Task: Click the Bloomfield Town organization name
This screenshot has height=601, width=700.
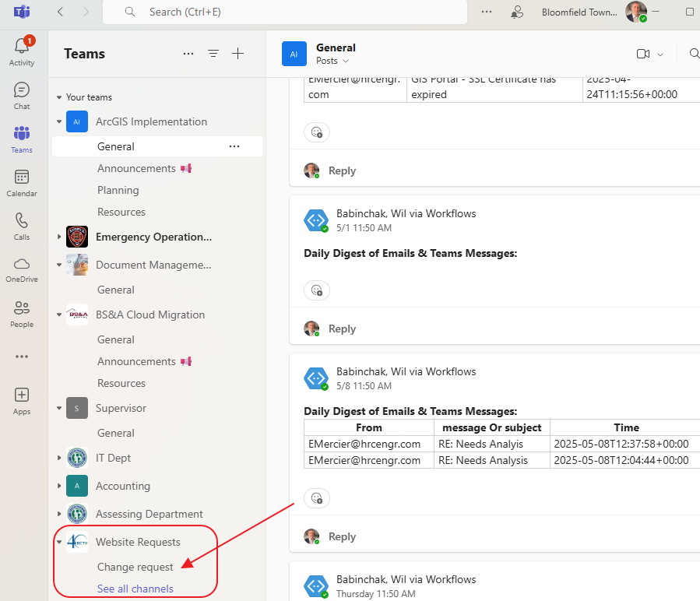Action: (x=579, y=12)
